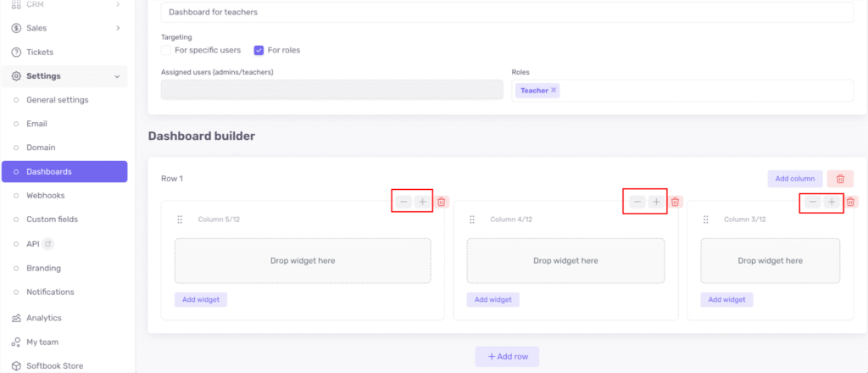The width and height of the screenshot is (868, 373).
Task: Increase Column 4/12 width with plus button
Action: click(655, 202)
